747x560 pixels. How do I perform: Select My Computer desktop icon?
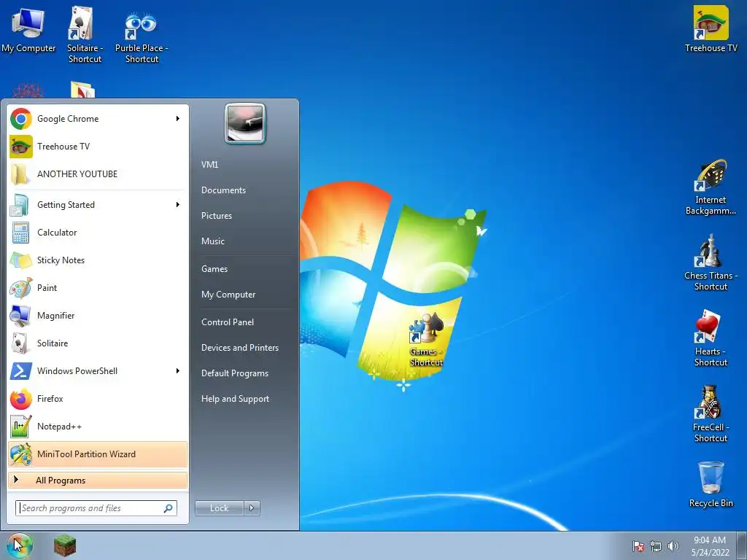click(x=28, y=29)
